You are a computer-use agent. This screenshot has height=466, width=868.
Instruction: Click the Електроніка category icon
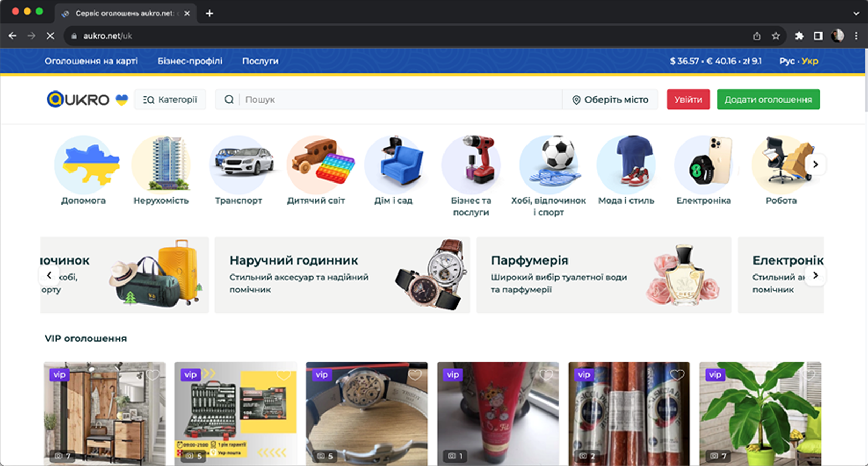tap(704, 164)
